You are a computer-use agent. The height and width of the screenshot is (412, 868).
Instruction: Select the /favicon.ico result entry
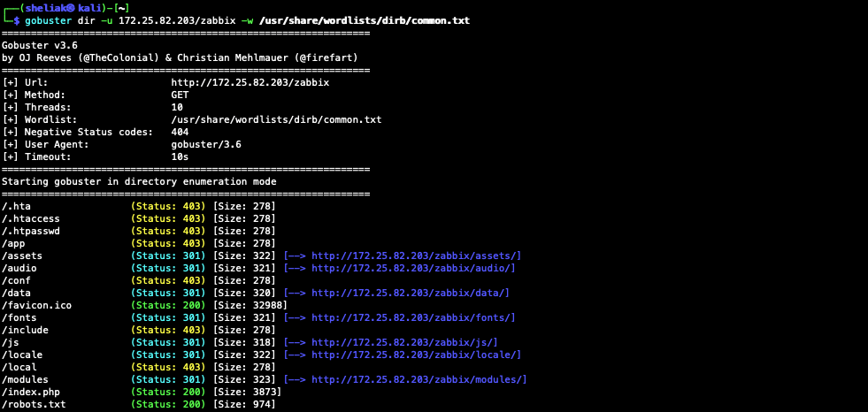[x=36, y=305]
